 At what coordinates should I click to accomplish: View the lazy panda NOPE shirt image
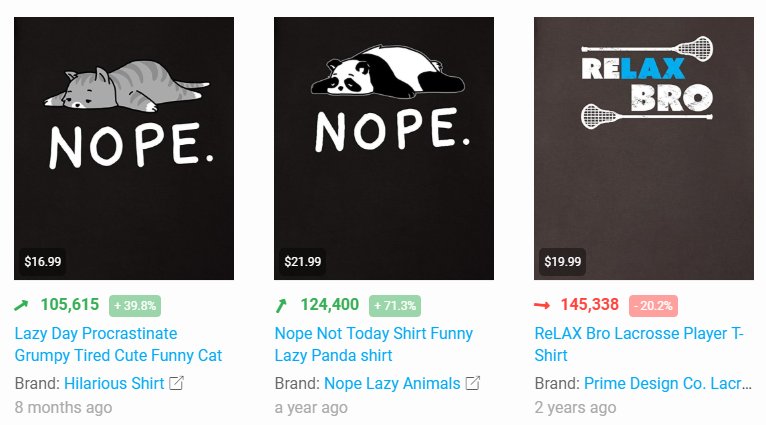pos(384,149)
